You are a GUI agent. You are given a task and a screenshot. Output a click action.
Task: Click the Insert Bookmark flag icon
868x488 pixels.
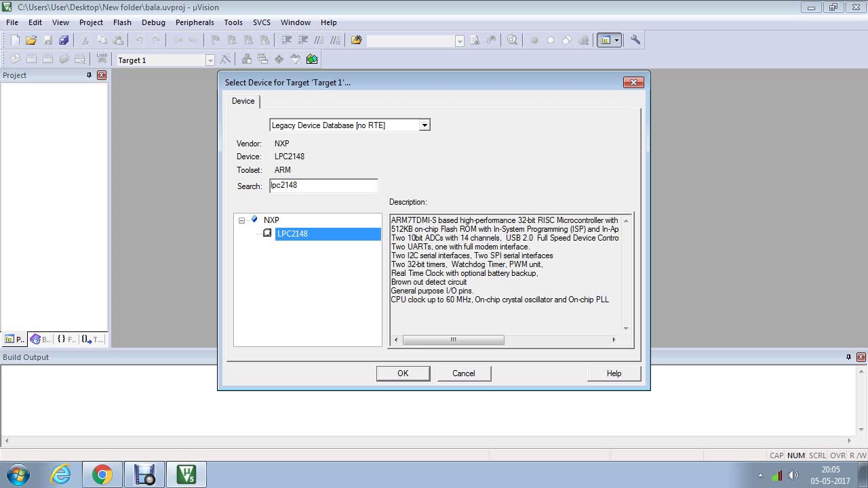tap(216, 40)
